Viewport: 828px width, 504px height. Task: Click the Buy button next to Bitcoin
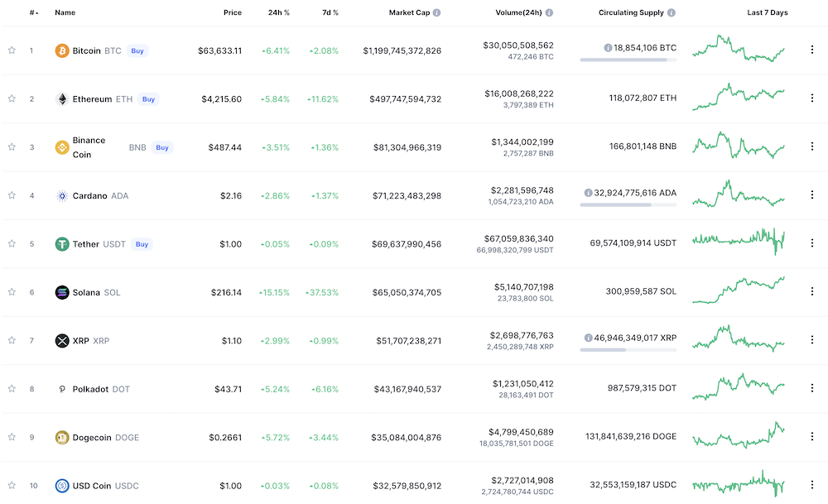pyautogui.click(x=137, y=50)
